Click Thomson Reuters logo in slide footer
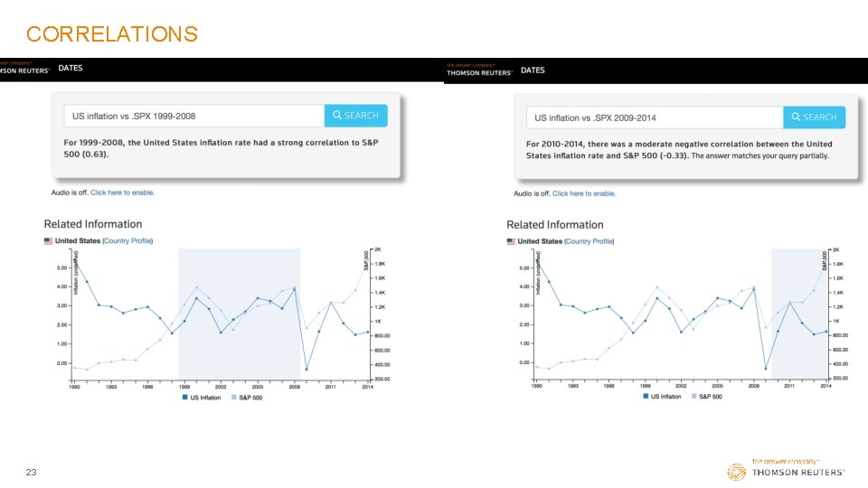Image resolution: width=868 pixels, height=488 pixels. [786, 470]
